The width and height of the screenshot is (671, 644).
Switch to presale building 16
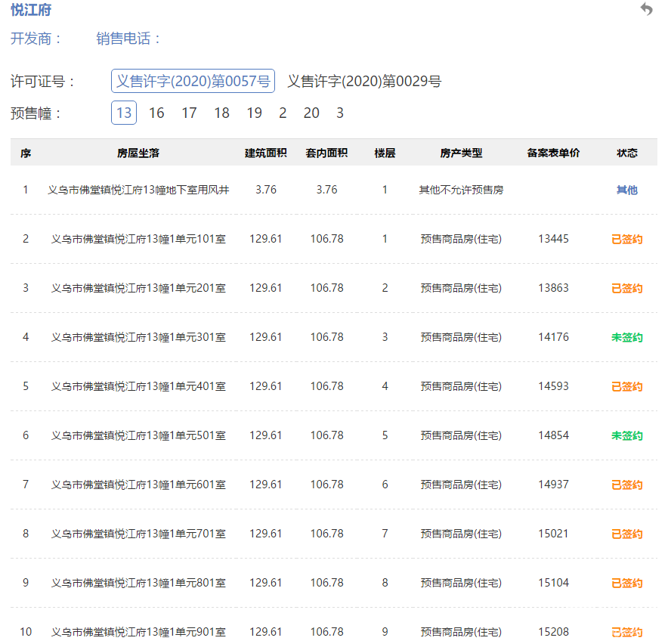pyautogui.click(x=156, y=113)
